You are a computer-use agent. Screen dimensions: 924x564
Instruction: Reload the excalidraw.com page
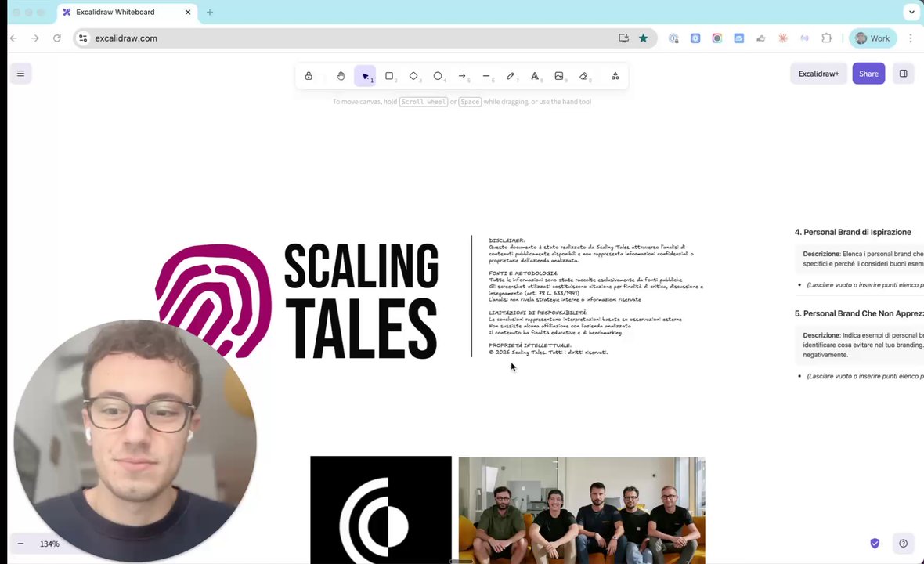point(57,38)
